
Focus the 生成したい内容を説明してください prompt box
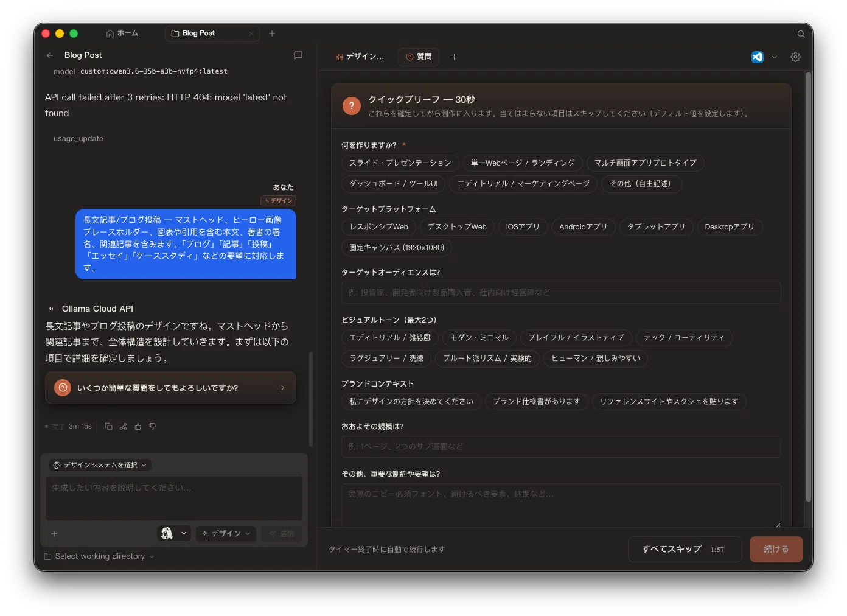[x=174, y=499]
